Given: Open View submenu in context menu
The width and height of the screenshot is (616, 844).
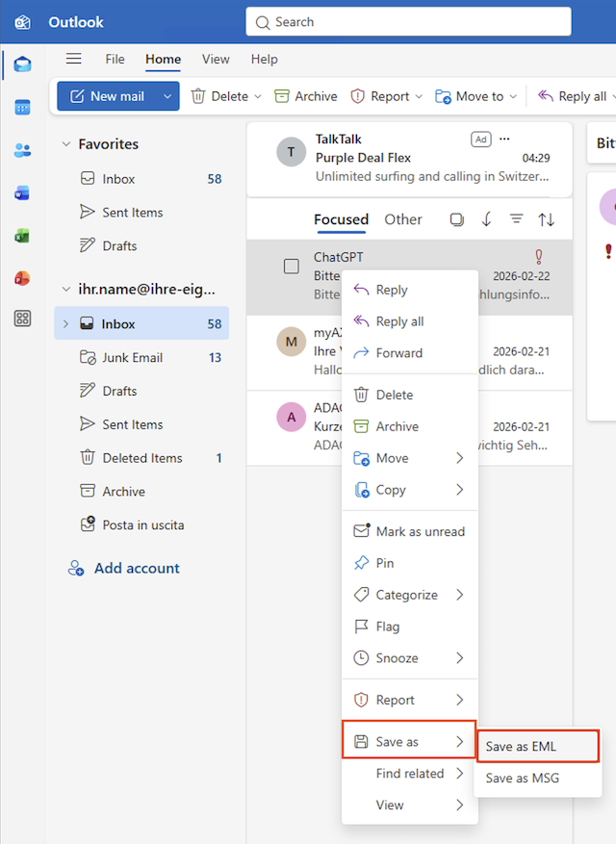Looking at the screenshot, I should click(410, 806).
